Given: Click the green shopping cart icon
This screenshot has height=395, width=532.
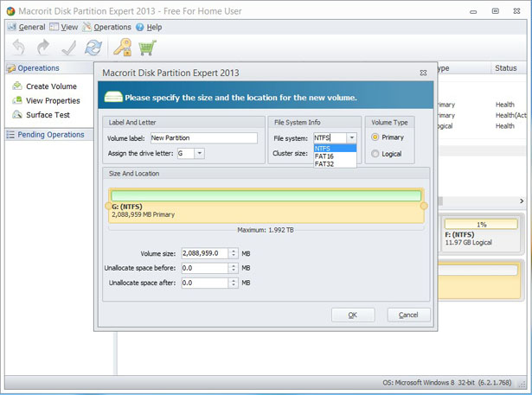Looking at the screenshot, I should pyautogui.click(x=147, y=48).
